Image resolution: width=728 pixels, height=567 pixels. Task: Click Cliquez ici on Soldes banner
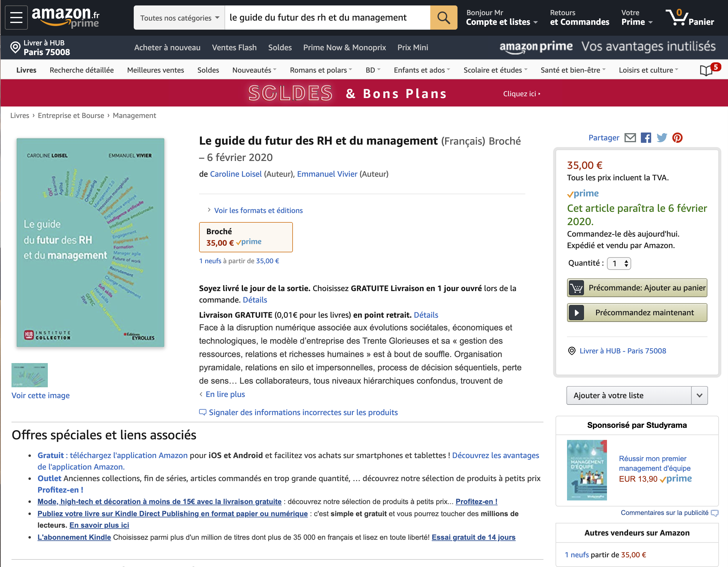click(x=522, y=94)
